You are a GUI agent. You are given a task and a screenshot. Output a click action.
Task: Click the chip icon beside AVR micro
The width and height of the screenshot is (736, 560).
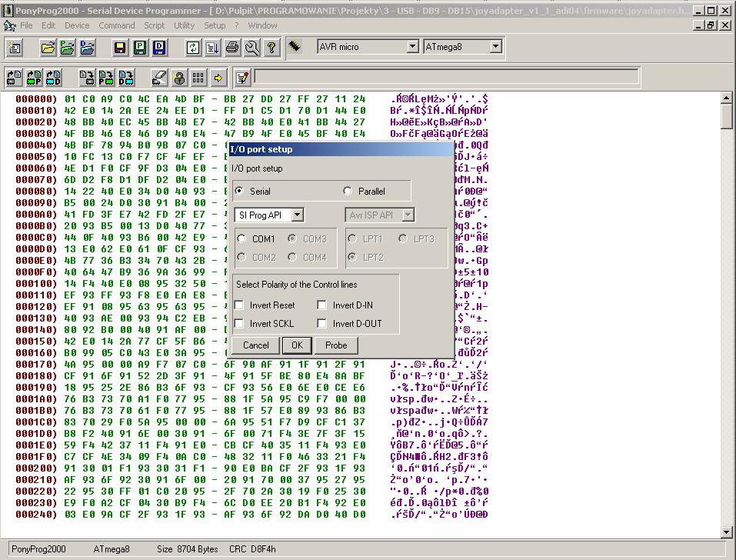[x=295, y=46]
